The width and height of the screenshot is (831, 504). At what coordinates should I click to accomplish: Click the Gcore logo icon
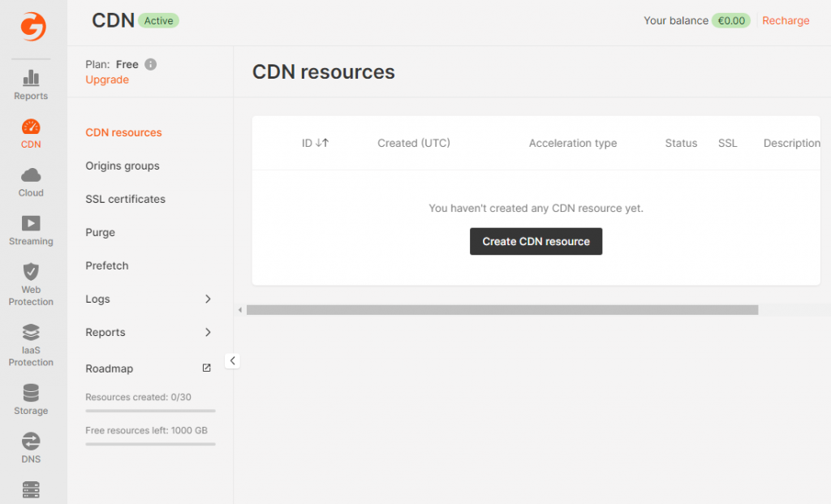33,26
